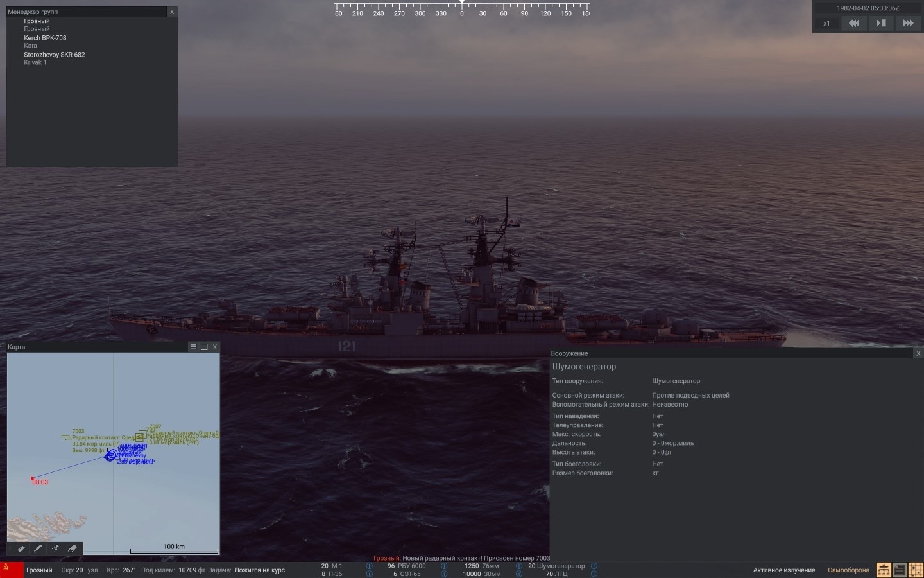
Task: Toggle Самооборона self-defense mode
Action: pos(848,570)
